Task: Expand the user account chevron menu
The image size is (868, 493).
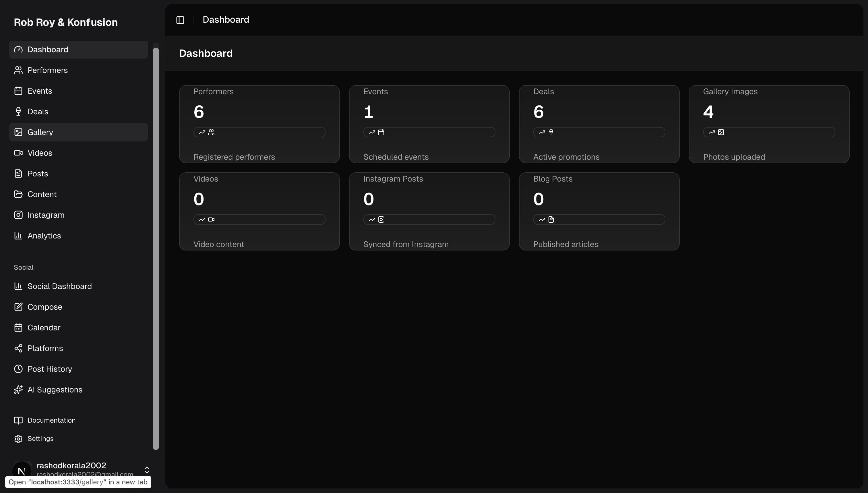Action: pos(147,470)
